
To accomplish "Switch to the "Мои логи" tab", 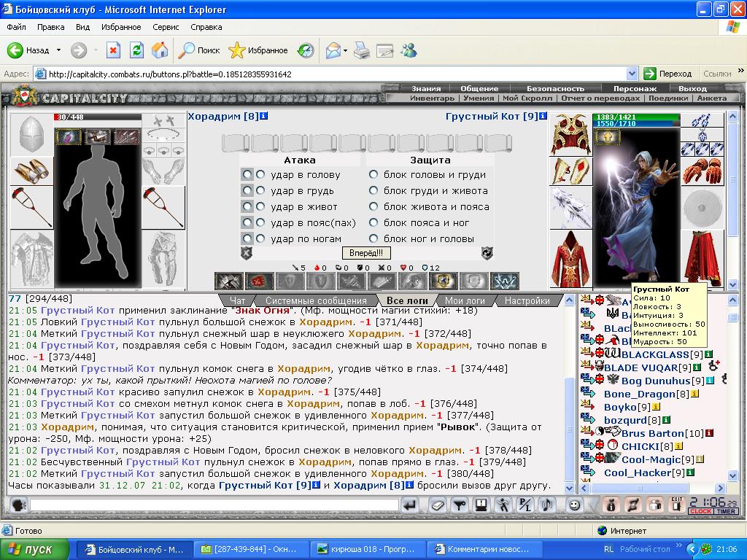I will pos(465,300).
